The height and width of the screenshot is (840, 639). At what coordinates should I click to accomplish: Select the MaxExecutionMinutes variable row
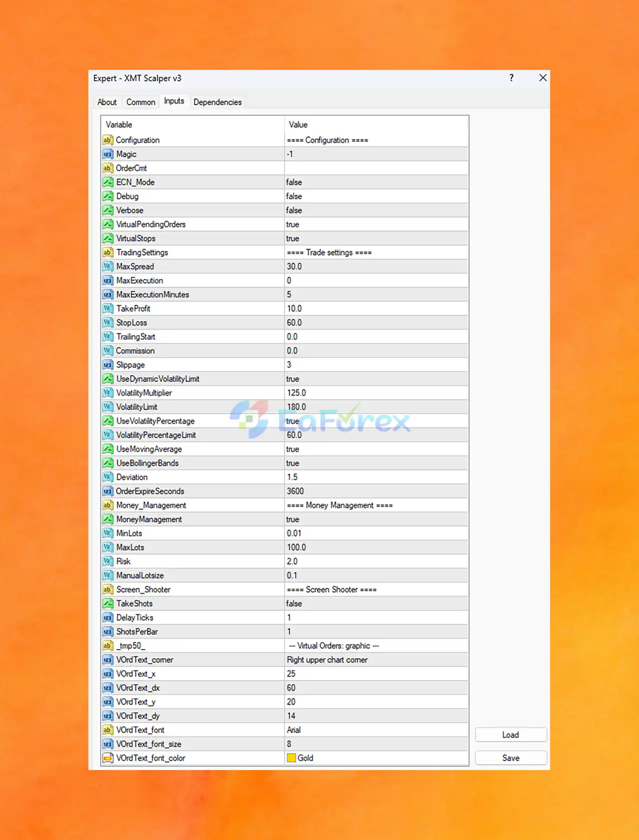pyautogui.click(x=285, y=295)
